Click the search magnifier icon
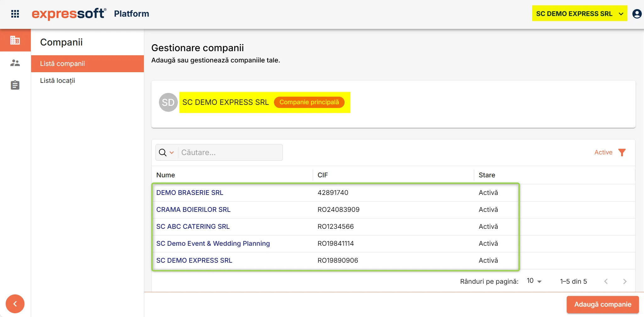Image resolution: width=644 pixels, height=317 pixels. 163,153
